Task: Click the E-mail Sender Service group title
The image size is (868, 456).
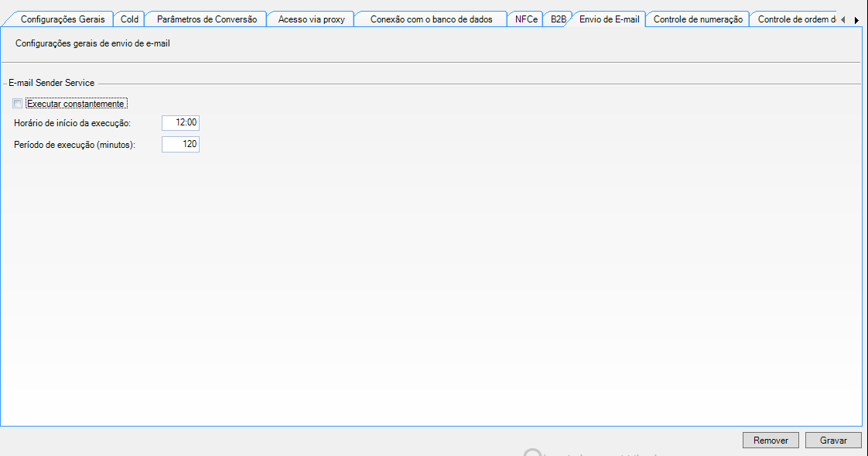Action: tap(52, 83)
